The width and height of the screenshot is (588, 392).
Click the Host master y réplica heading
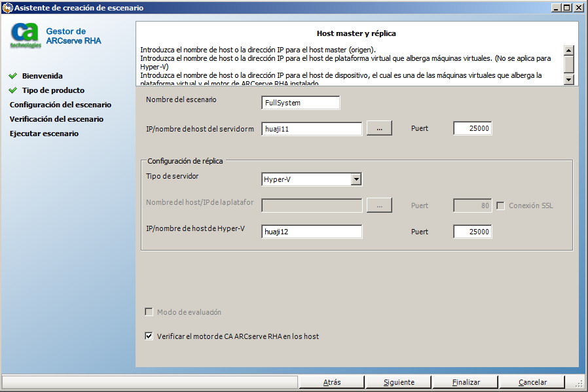[x=356, y=33]
